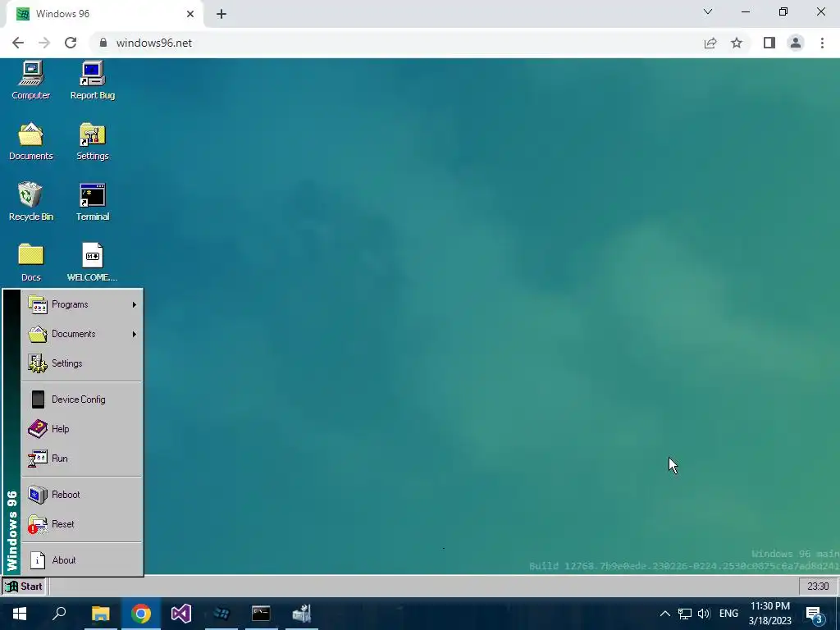
Task: Open the WELCOME markdown file icon
Action: click(92, 262)
